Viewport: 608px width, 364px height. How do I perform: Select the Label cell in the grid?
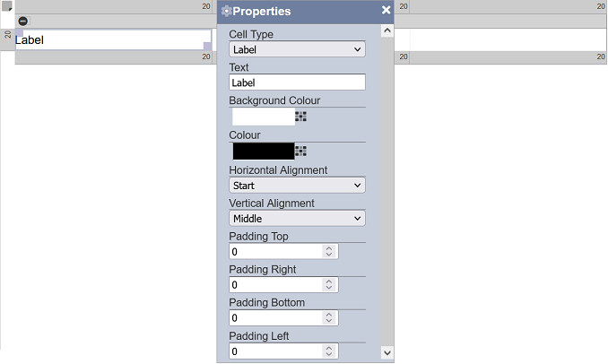[x=113, y=39]
